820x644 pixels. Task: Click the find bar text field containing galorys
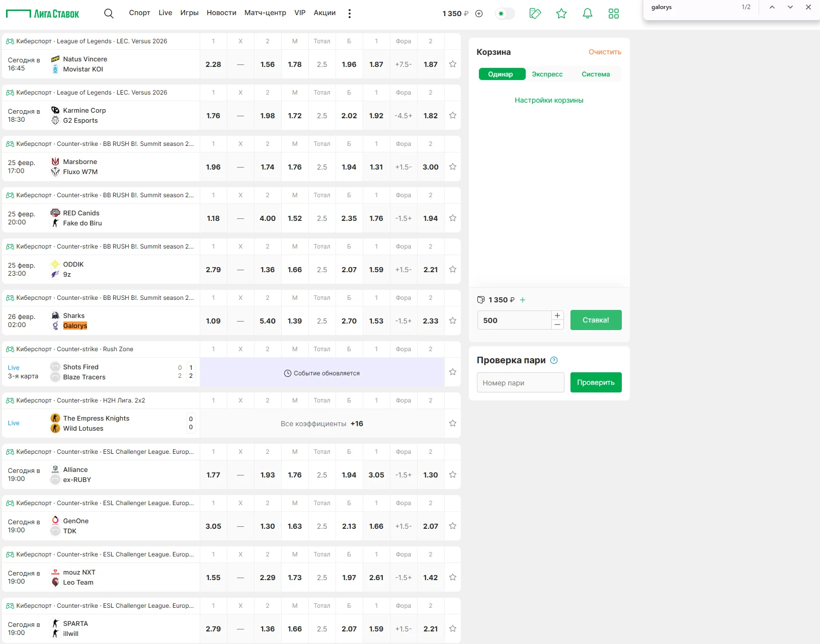(694, 7)
